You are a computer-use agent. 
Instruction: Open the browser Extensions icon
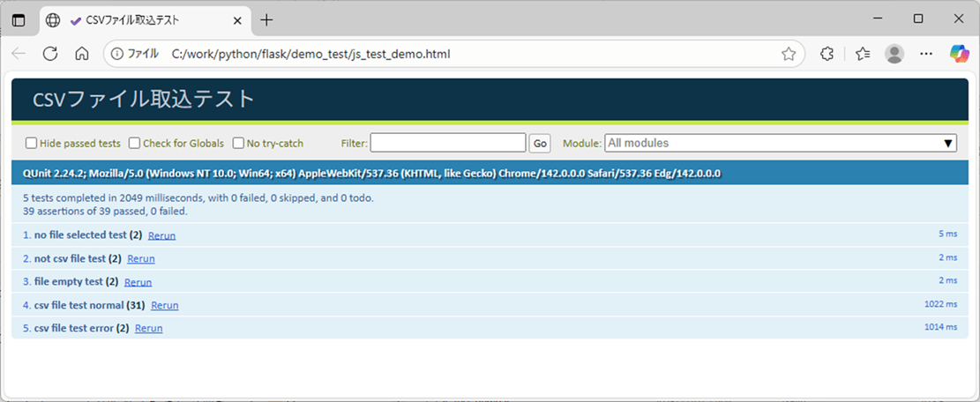coord(827,54)
